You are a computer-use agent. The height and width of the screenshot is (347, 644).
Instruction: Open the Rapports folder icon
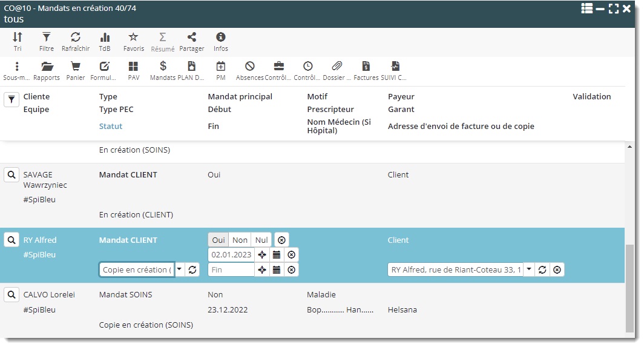tap(47, 67)
